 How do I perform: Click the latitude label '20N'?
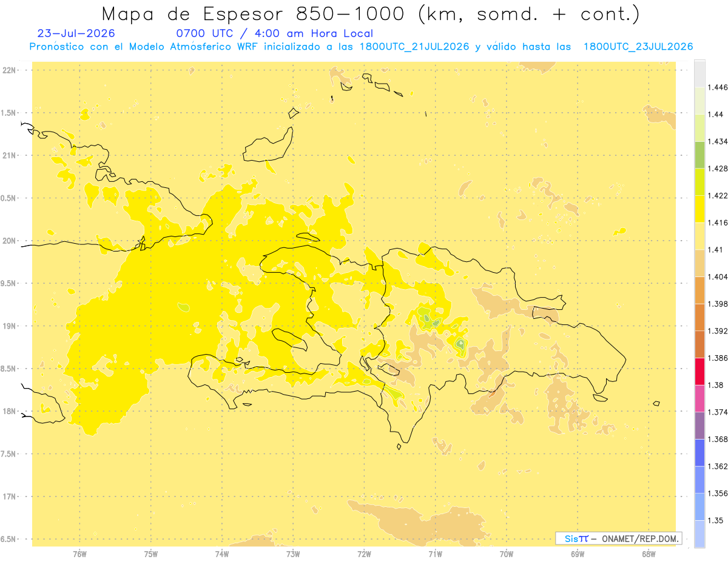pyautogui.click(x=10, y=241)
